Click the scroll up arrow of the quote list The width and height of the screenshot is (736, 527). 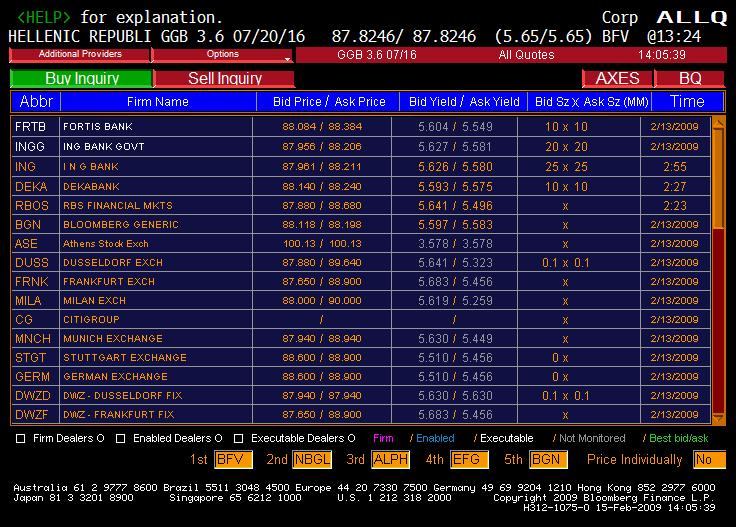718,124
